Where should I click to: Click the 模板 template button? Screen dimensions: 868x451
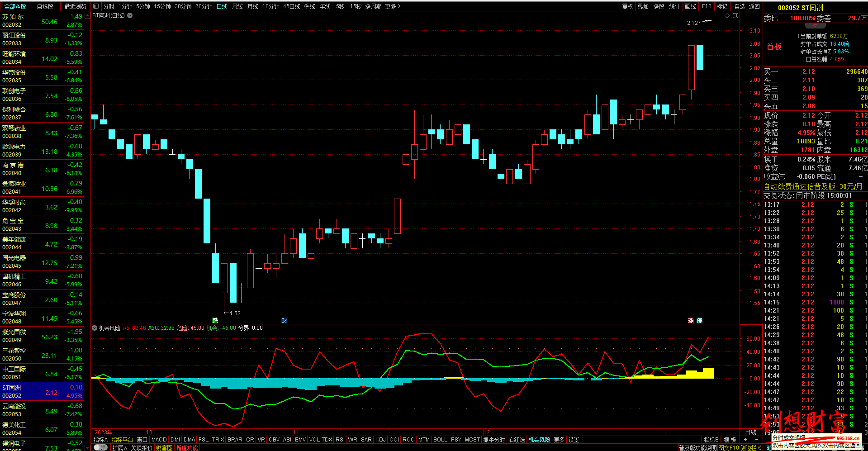730,439
